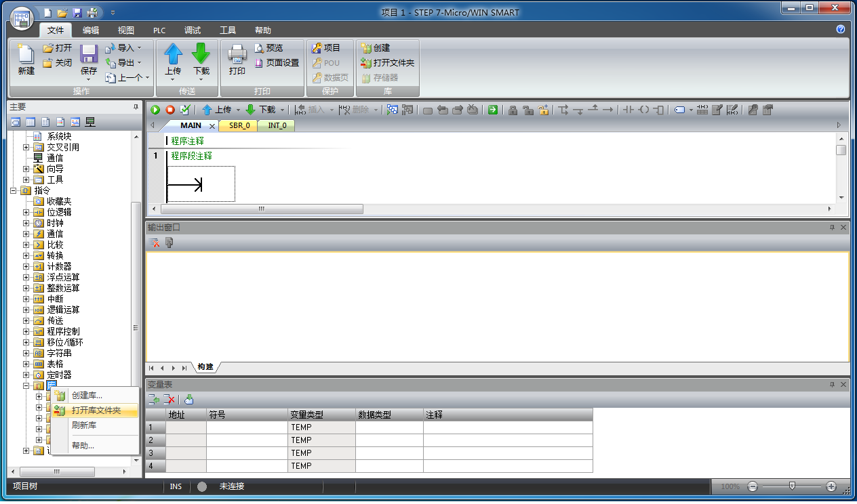The width and height of the screenshot is (857, 504).
Task: Click the closed padlock icon in the editor toolbar
Action: (x=513, y=110)
